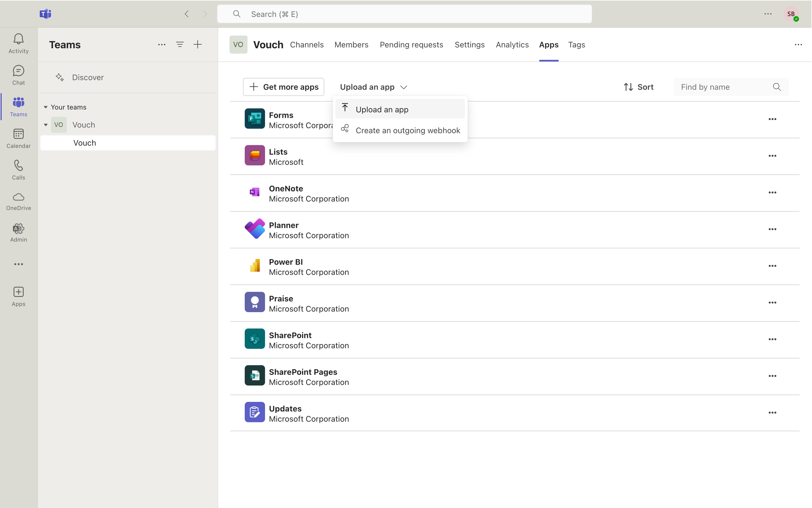The image size is (812, 508).
Task: Click the Sort button
Action: click(638, 87)
